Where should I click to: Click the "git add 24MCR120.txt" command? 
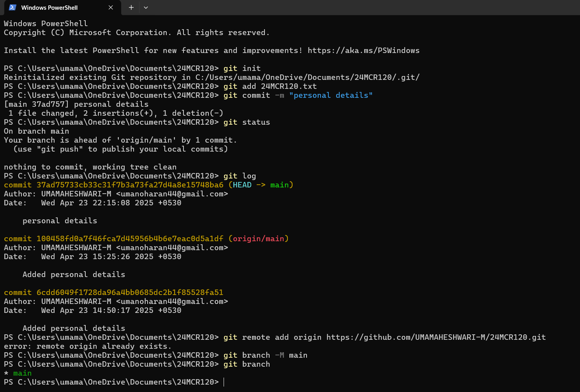tap(270, 86)
